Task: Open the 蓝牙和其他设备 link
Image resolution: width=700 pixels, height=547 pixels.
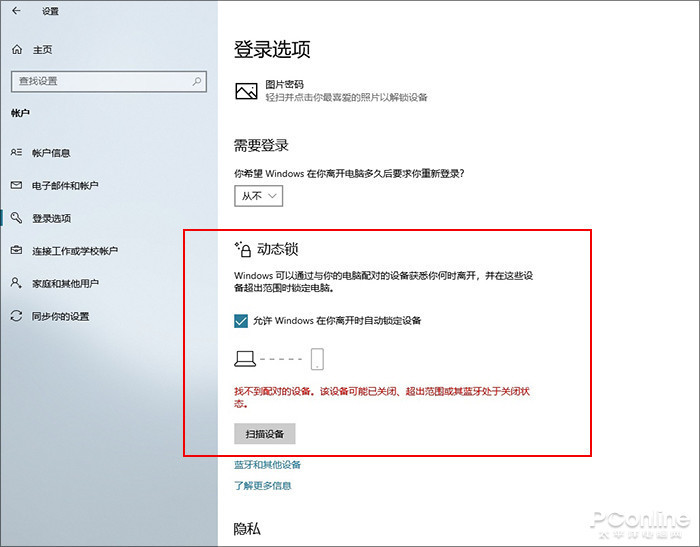Action: pos(267,465)
